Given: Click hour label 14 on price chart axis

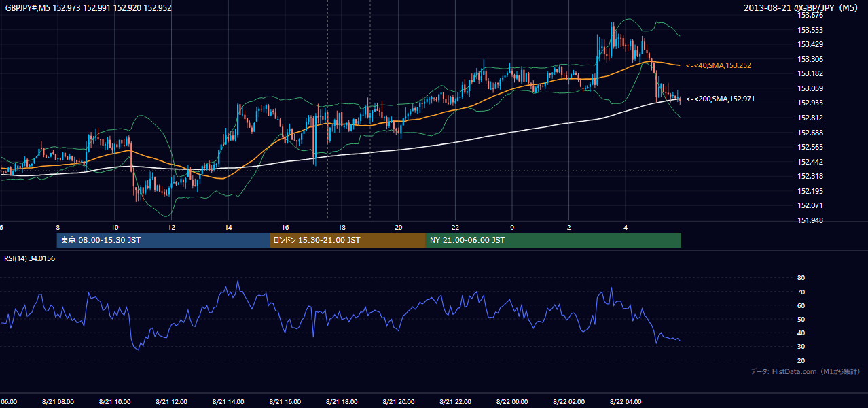Looking at the screenshot, I should (228, 228).
